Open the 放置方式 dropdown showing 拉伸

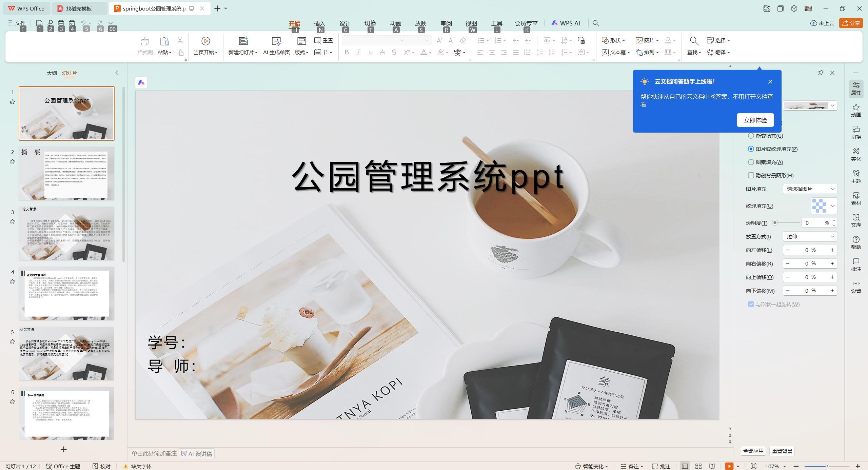[810, 236]
